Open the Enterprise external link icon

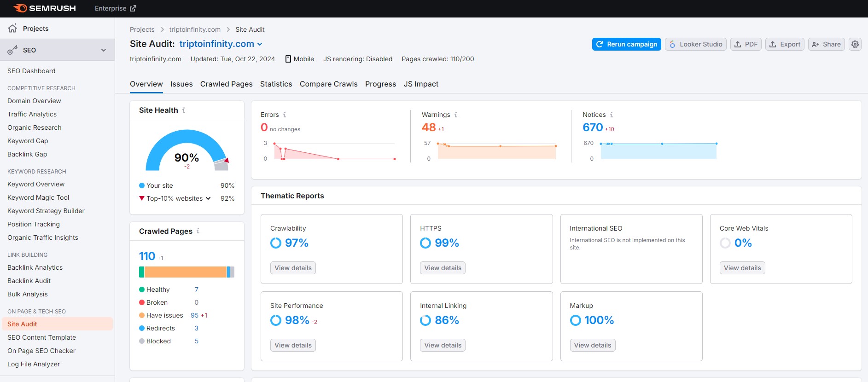[x=133, y=8]
